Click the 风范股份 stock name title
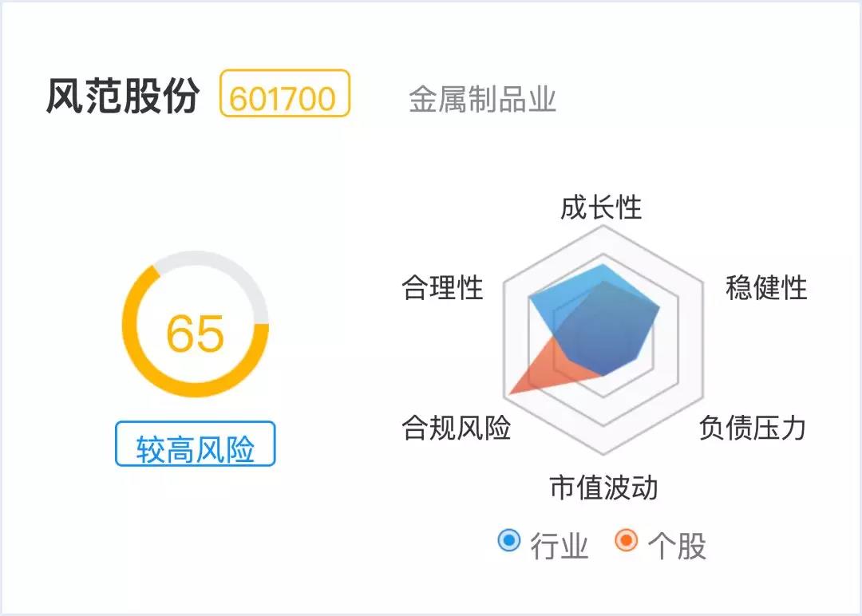The width and height of the screenshot is (862, 616). 122,97
